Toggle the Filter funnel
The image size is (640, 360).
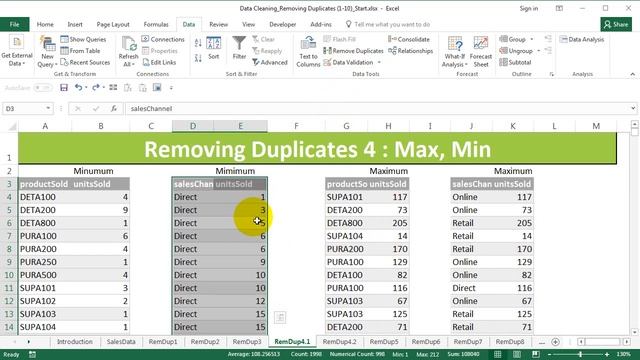coord(239,48)
